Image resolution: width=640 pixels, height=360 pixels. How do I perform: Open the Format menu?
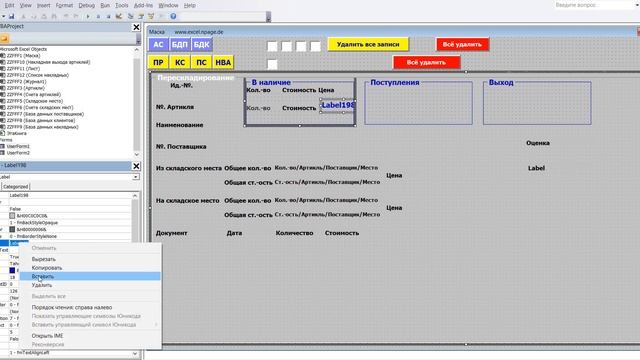click(64, 5)
